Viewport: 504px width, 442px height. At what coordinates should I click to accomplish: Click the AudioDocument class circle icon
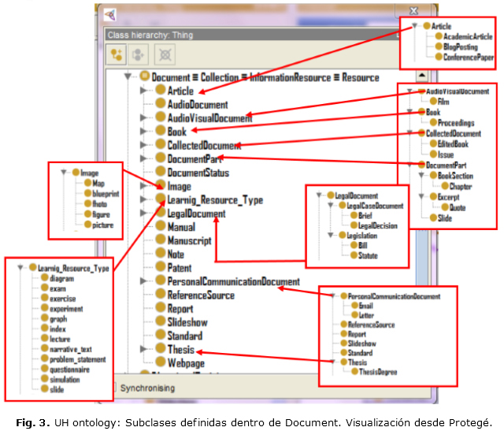point(160,104)
